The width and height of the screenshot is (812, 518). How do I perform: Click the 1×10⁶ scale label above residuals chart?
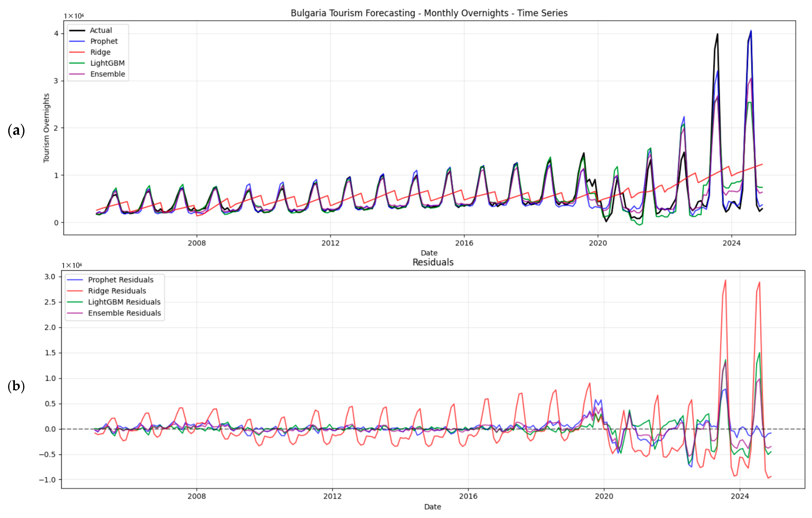point(72,265)
